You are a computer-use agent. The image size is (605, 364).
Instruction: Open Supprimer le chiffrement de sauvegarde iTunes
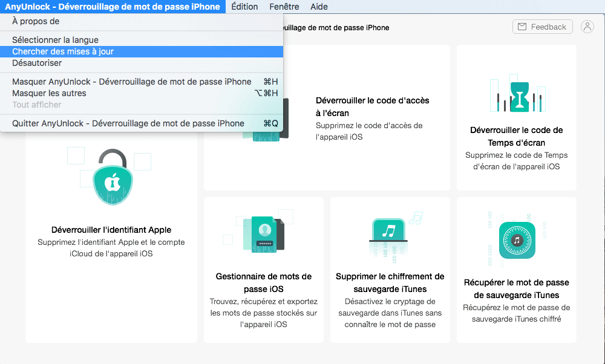(x=390, y=282)
